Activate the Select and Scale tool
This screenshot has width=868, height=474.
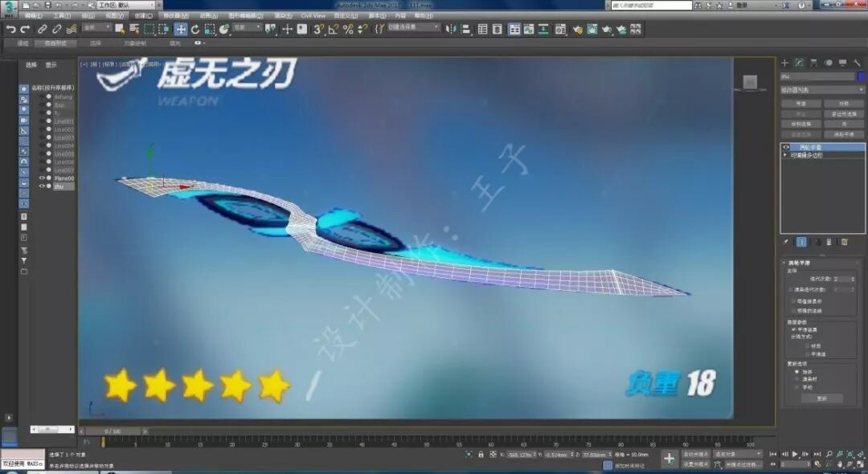click(209, 29)
